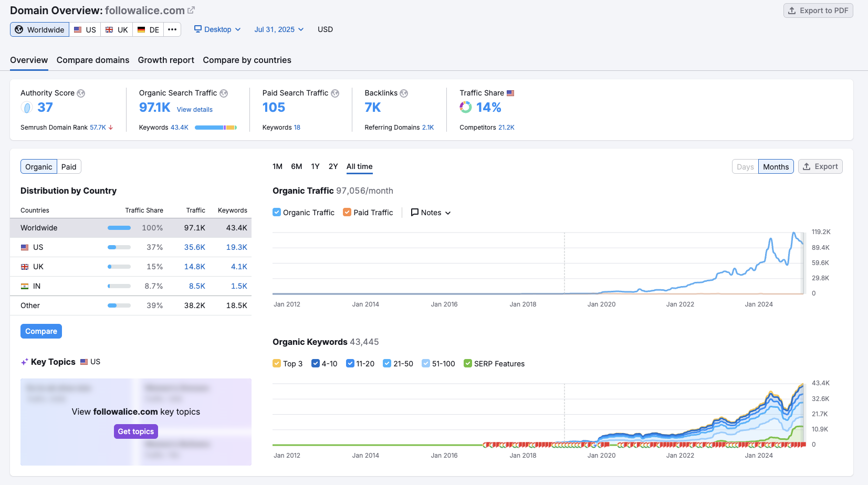This screenshot has height=485, width=868.
Task: Open Compare by countries tab
Action: [247, 60]
